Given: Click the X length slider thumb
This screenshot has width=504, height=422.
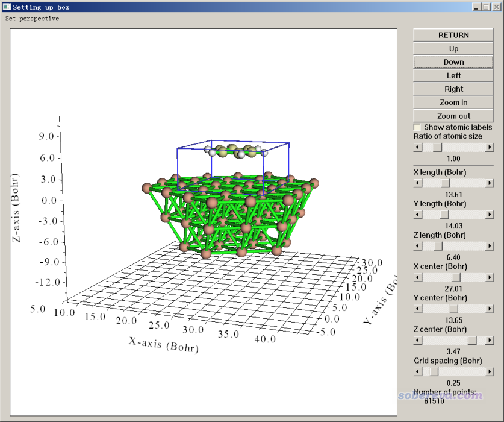Looking at the screenshot, I should [445, 183].
